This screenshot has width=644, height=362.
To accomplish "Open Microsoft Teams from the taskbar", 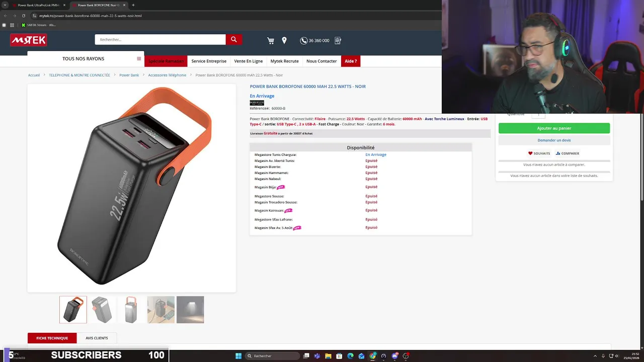I will pyautogui.click(x=317, y=356).
